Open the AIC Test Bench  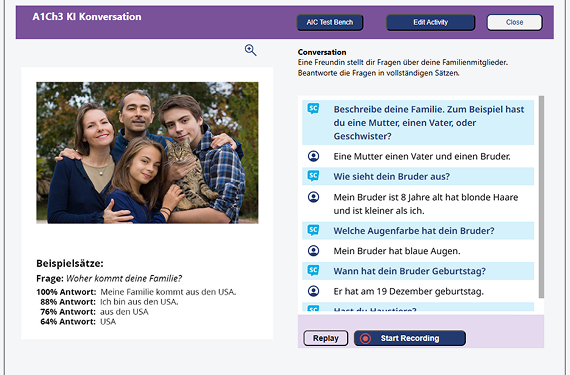(330, 23)
